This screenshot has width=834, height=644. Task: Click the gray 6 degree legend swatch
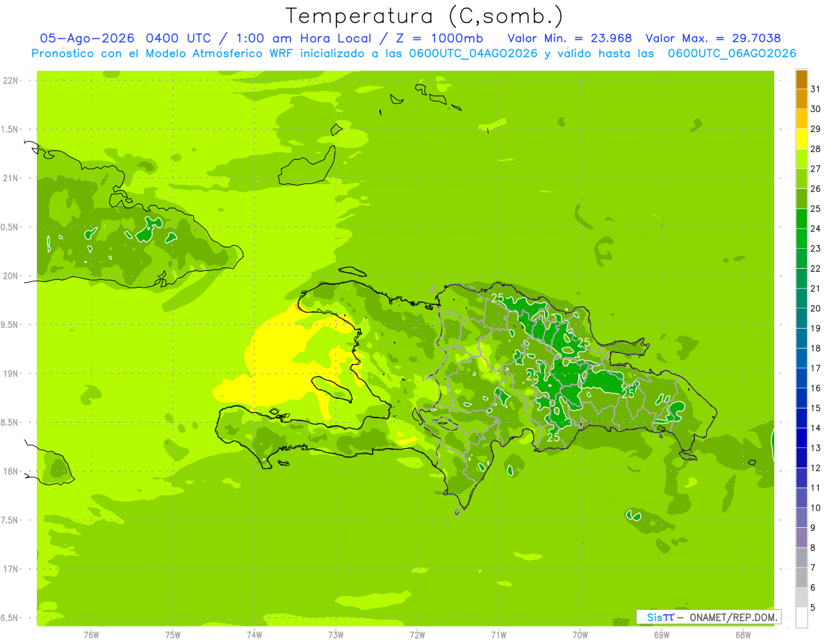801,578
